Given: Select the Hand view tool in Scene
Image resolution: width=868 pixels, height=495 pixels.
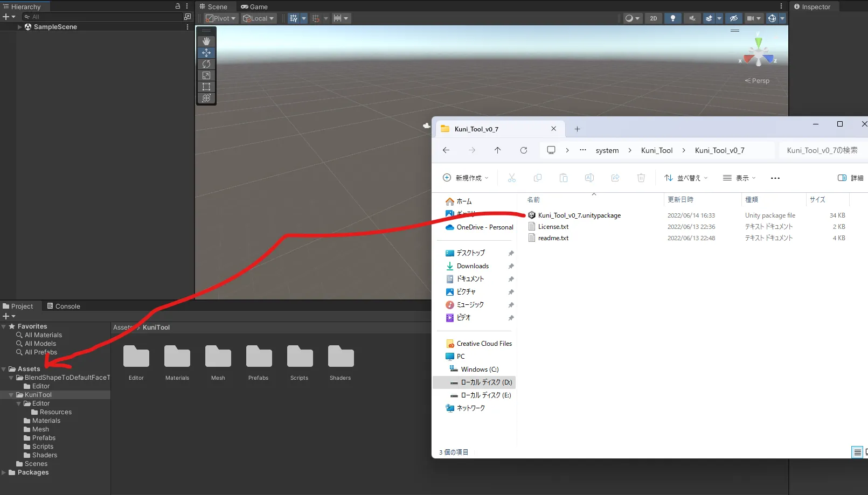Looking at the screenshot, I should pyautogui.click(x=206, y=41).
